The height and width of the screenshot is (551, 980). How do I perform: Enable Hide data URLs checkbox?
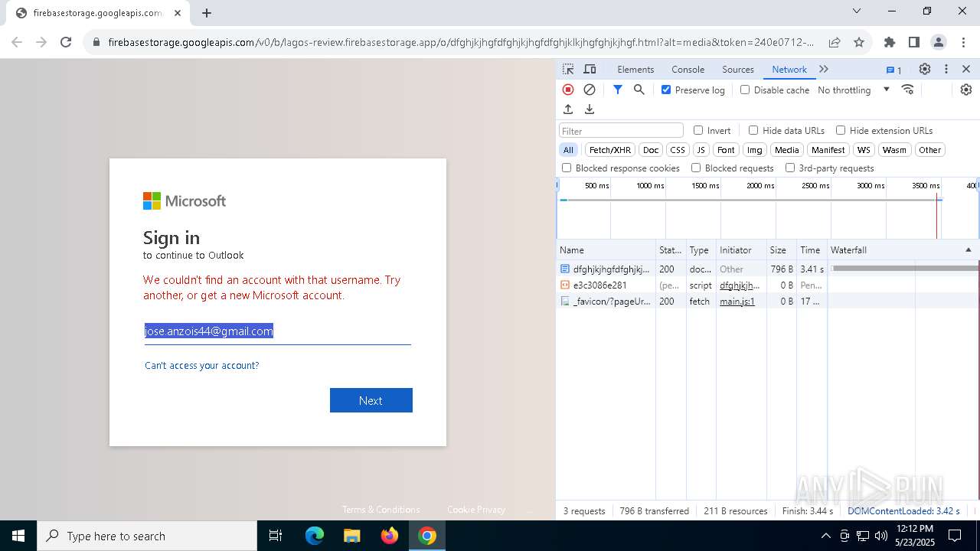tap(753, 130)
